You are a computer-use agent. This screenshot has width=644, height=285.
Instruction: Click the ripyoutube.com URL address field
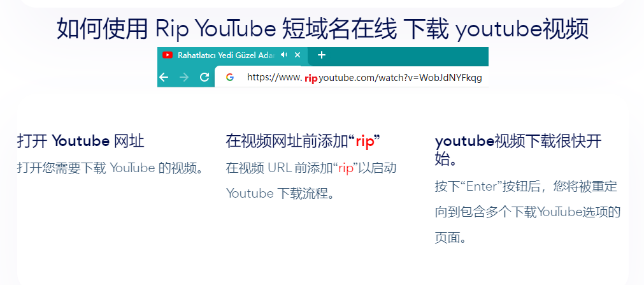click(x=352, y=77)
